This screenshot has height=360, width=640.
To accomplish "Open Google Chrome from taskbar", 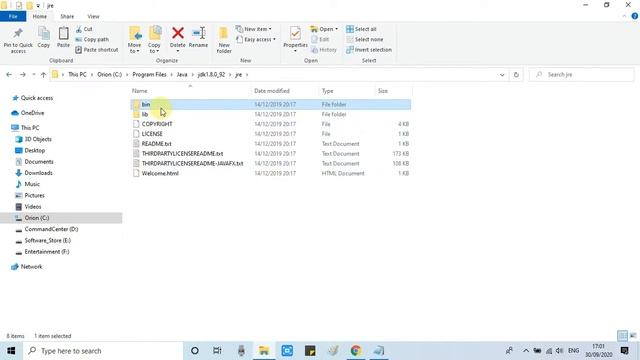I will [x=356, y=351].
